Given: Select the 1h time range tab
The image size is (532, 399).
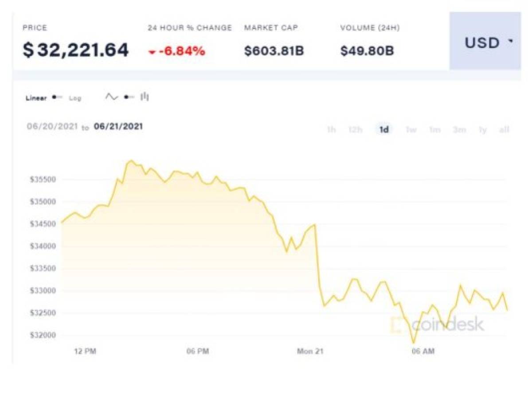Looking at the screenshot, I should tap(331, 130).
